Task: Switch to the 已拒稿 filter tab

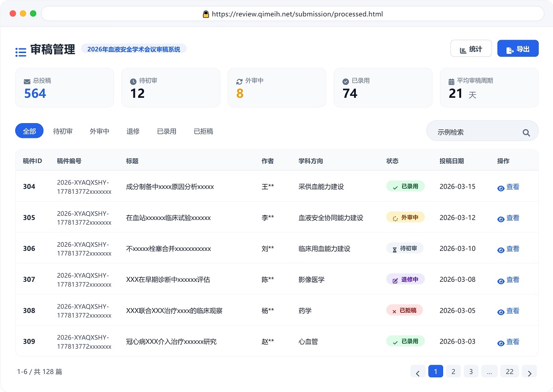Action: click(204, 131)
